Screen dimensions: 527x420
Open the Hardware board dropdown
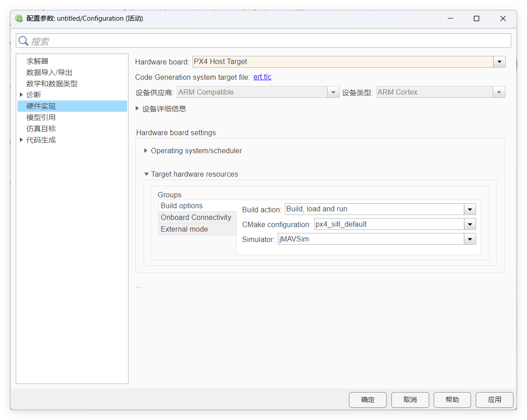[x=499, y=62]
